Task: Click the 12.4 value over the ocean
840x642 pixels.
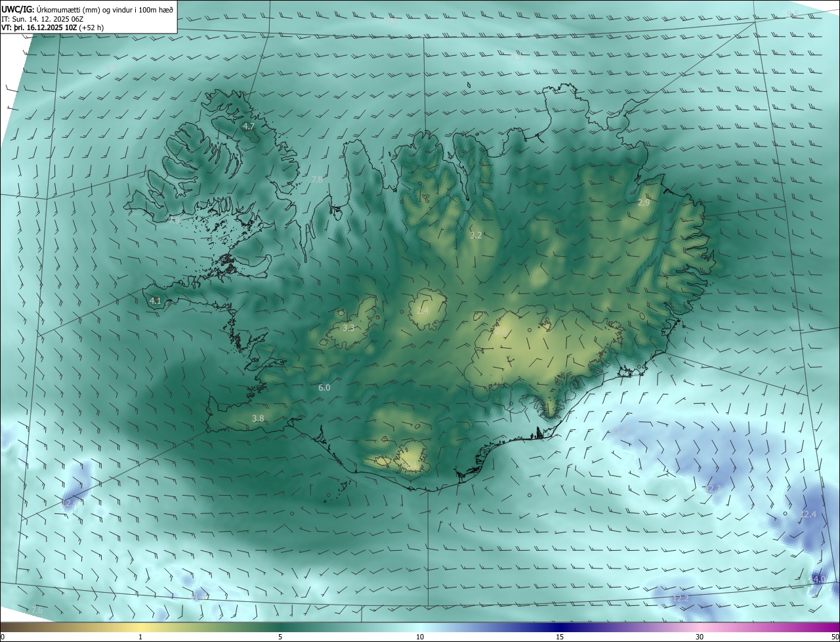Action: 808,514
